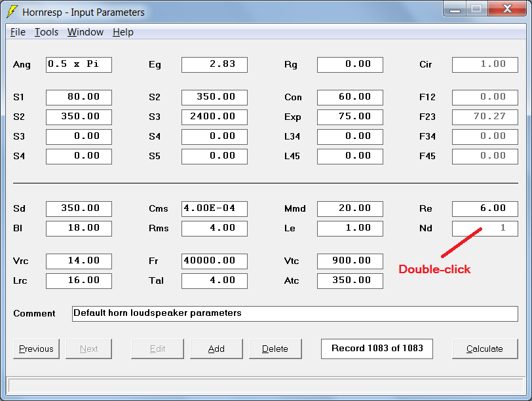Screen dimensions: 532x401
Task: Click the Ang label
Action: pyautogui.click(x=22, y=65)
